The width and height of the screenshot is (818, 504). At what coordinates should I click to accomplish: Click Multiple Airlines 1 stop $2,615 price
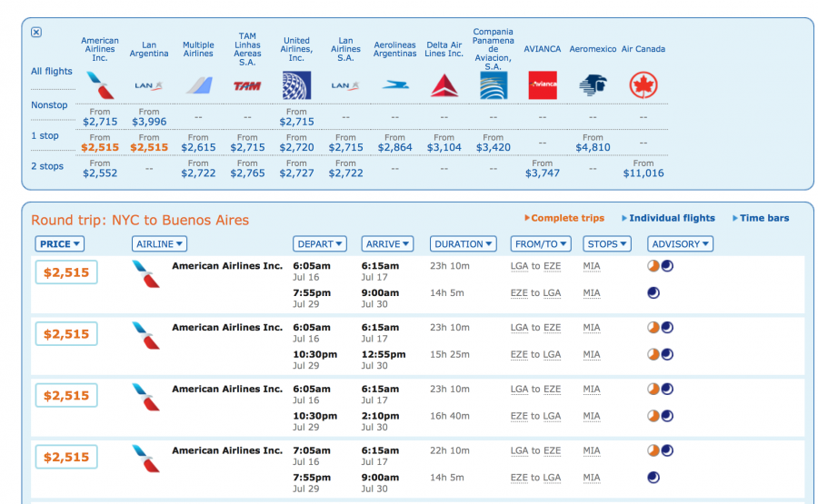click(198, 147)
